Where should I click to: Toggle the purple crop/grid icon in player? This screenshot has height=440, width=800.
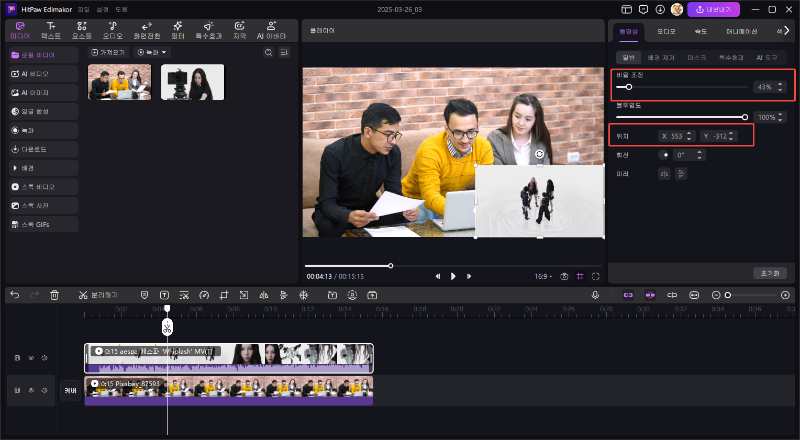point(580,276)
